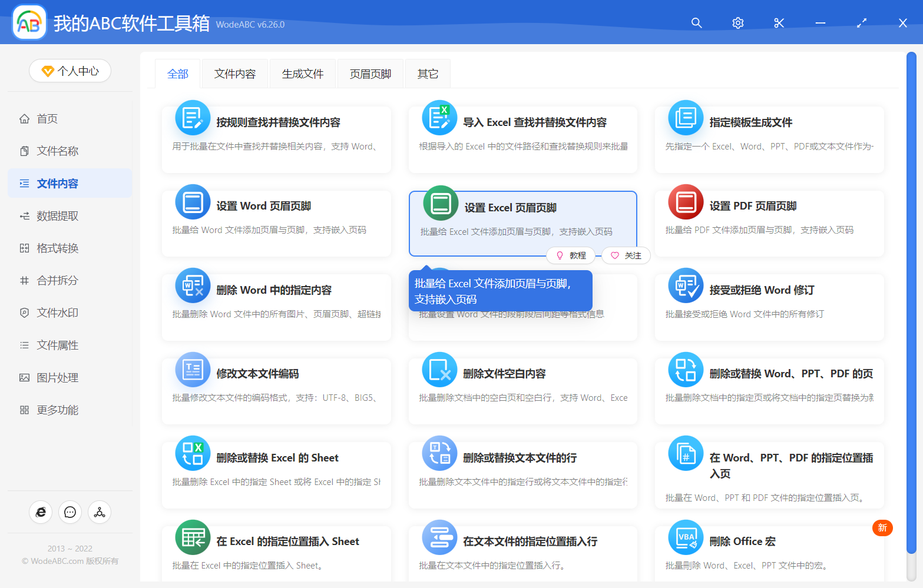Select 图片处理 in the left sidebar
This screenshot has width=923, height=588.
coord(56,377)
